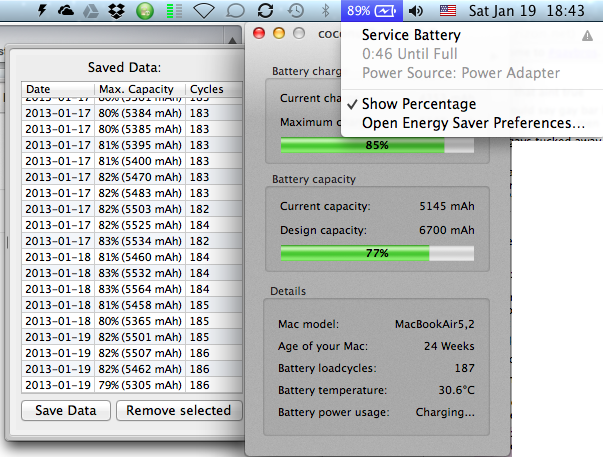Sort saved data by Max. Capacity column
The height and width of the screenshot is (457, 603).
pos(140,89)
